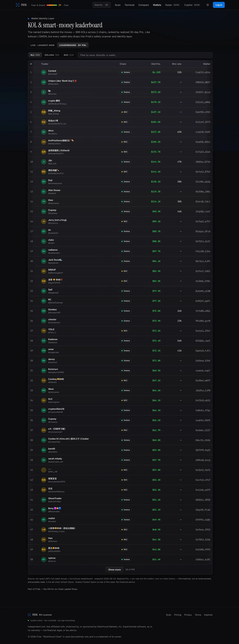The image size is (239, 644).
Task: Click the WE avatar for West
Action: pyautogui.click(x=44, y=390)
